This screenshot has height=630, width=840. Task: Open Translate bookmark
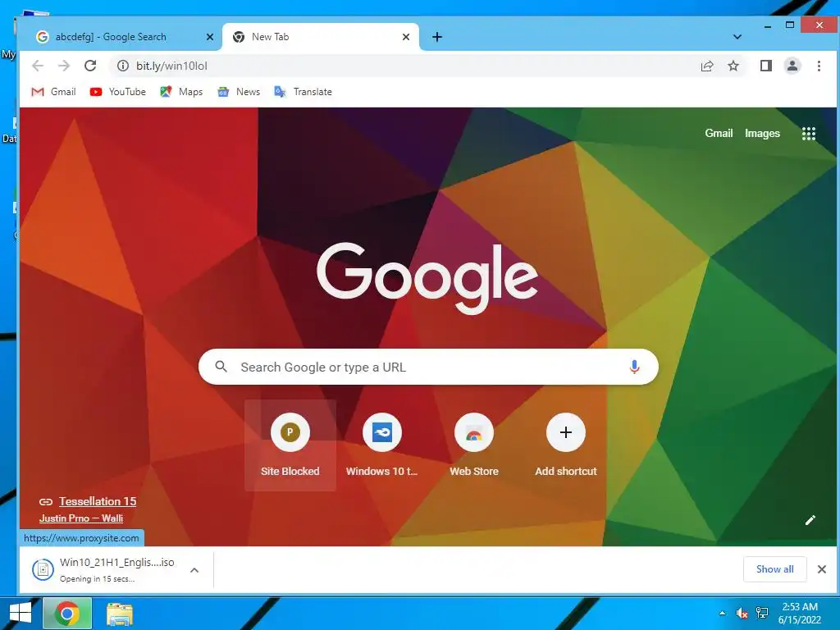[304, 92]
